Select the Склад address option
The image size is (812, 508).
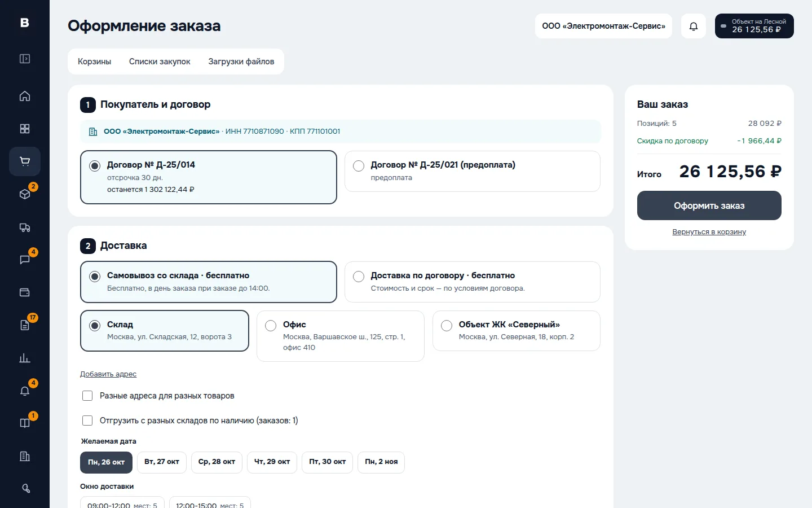[x=165, y=331]
